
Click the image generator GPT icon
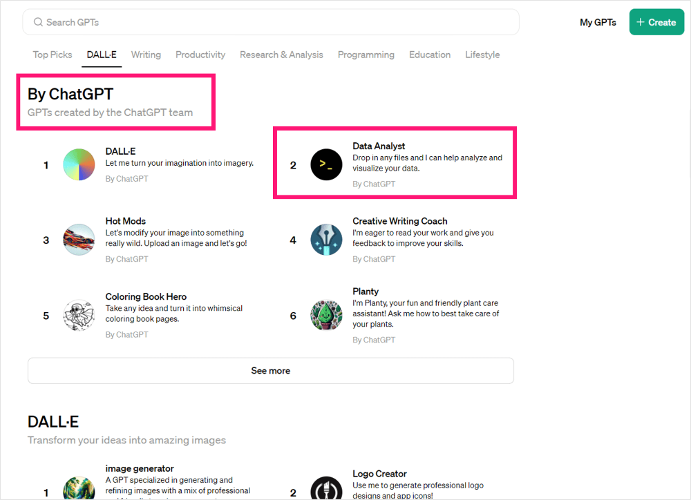coord(79,487)
